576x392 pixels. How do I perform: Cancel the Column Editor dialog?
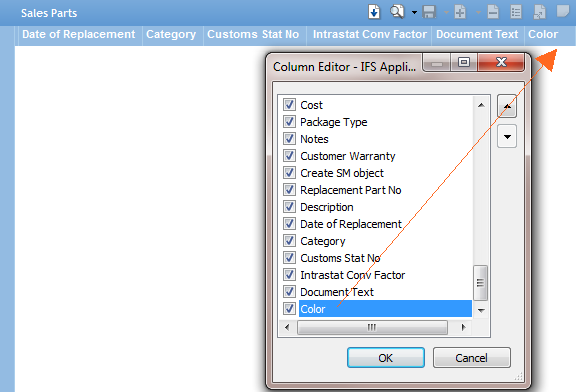point(472,357)
